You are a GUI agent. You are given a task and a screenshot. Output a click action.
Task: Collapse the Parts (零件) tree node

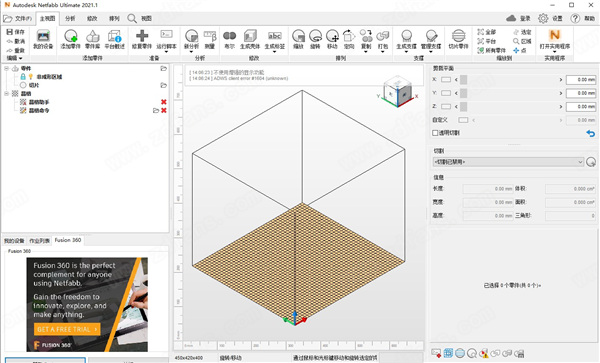coord(7,68)
